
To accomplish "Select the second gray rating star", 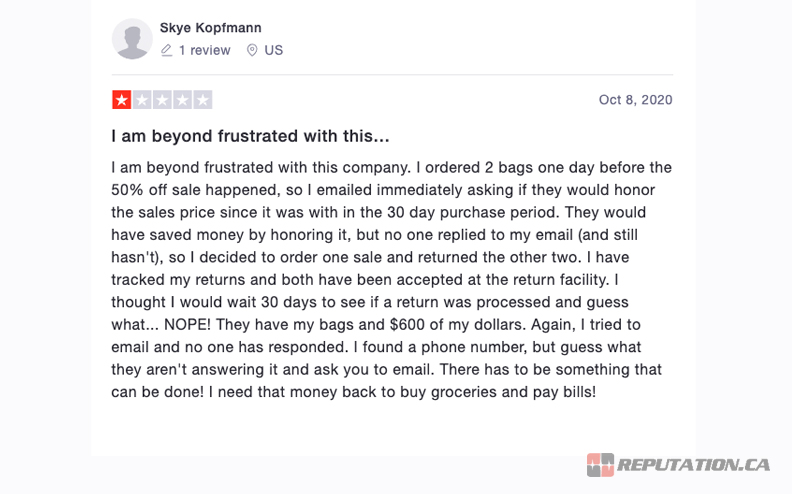I will (142, 100).
